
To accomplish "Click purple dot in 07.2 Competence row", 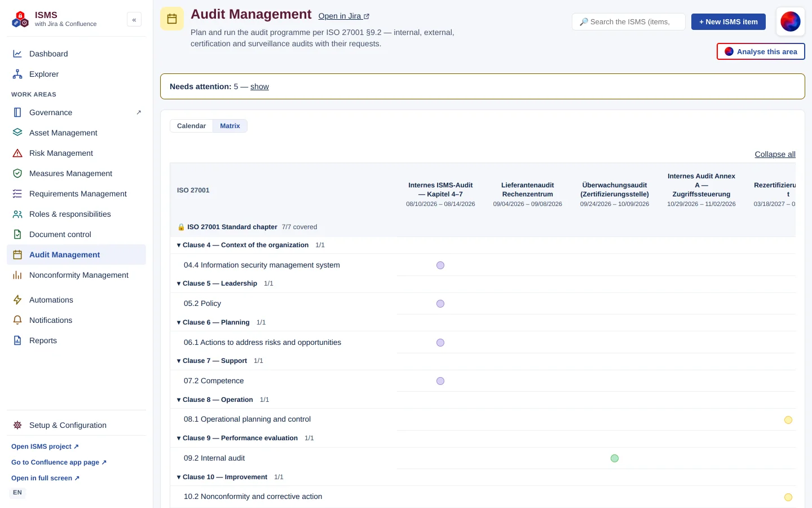I will [x=440, y=381].
